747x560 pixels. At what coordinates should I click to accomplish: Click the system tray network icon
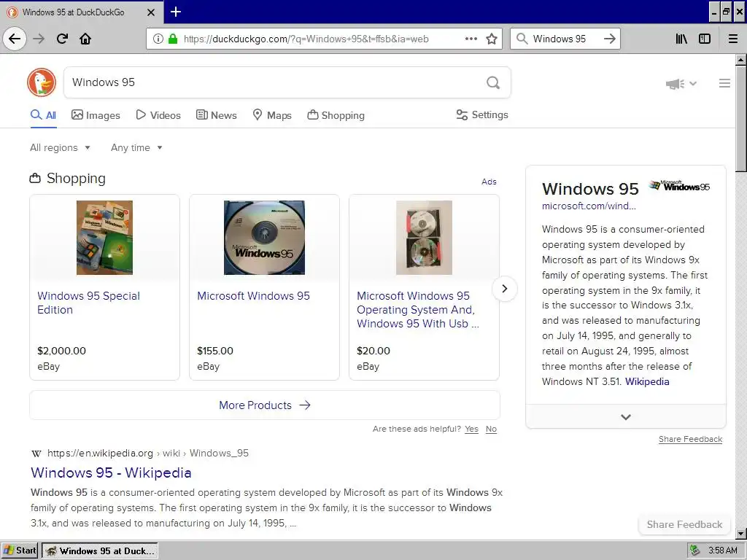(x=694, y=551)
